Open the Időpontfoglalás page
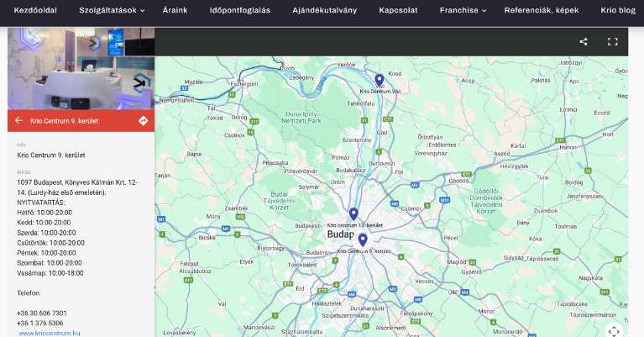Image resolution: width=644 pixels, height=337 pixels. click(x=240, y=10)
